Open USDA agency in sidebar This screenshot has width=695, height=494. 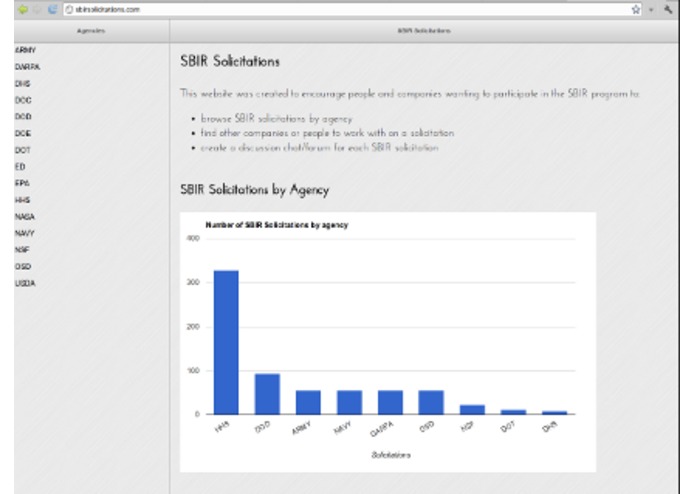pos(25,284)
